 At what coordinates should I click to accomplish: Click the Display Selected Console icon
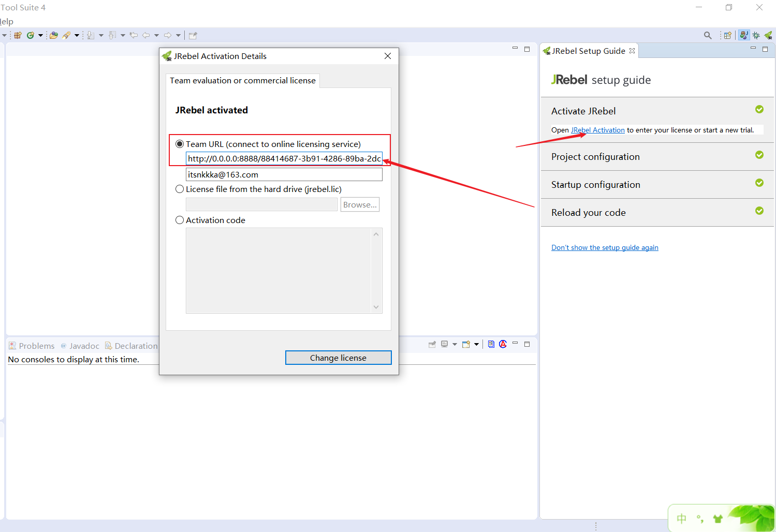pyautogui.click(x=444, y=344)
